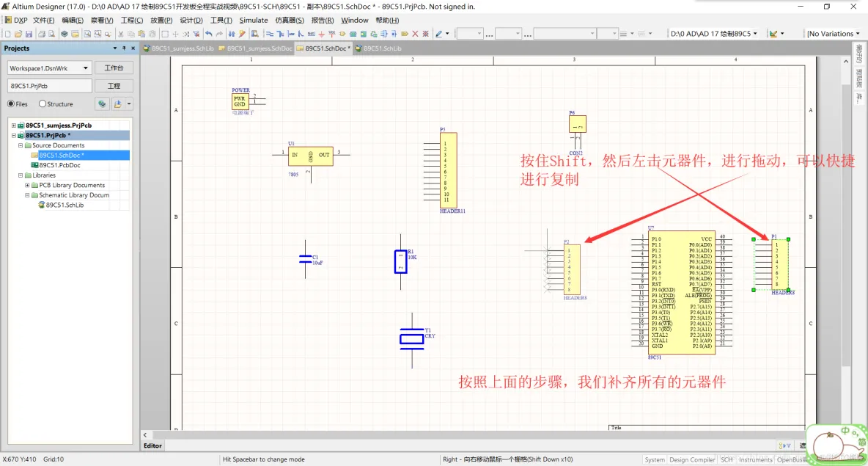Viewport: 868px width, 466px height.
Task: Collapse the Source Documents folder
Action: click(x=21, y=145)
